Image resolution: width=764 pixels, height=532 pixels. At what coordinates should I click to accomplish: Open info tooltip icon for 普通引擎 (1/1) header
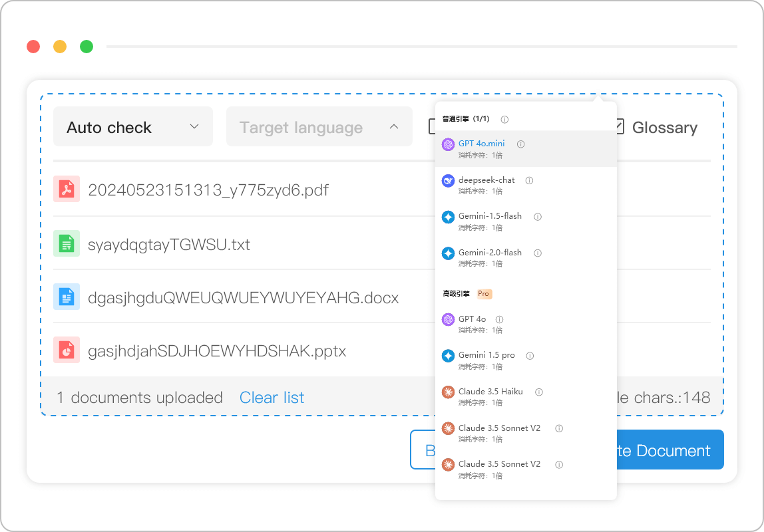(x=504, y=119)
